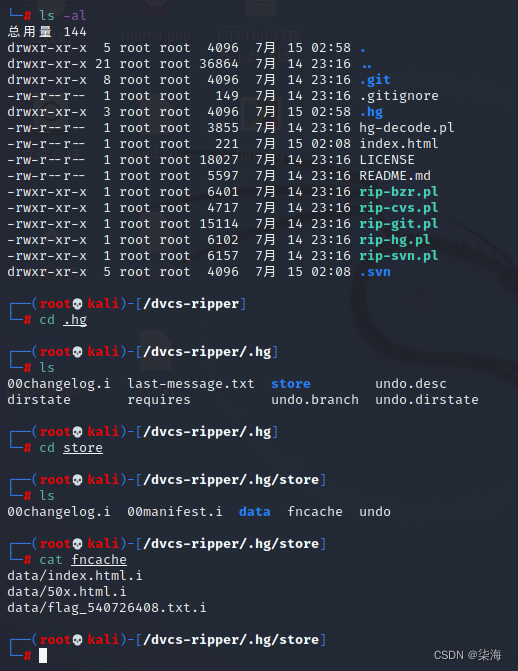
Task: Select the rip-git.pl script name
Action: (399, 224)
